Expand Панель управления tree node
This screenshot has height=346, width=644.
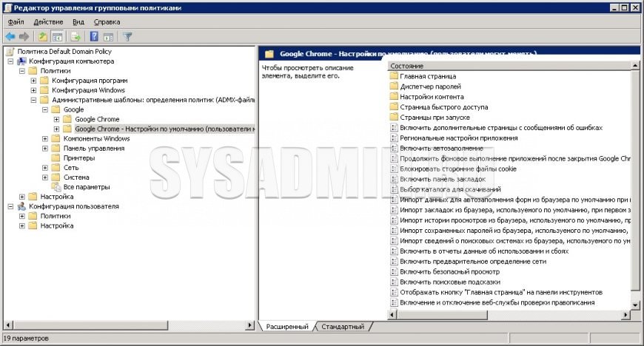point(45,148)
